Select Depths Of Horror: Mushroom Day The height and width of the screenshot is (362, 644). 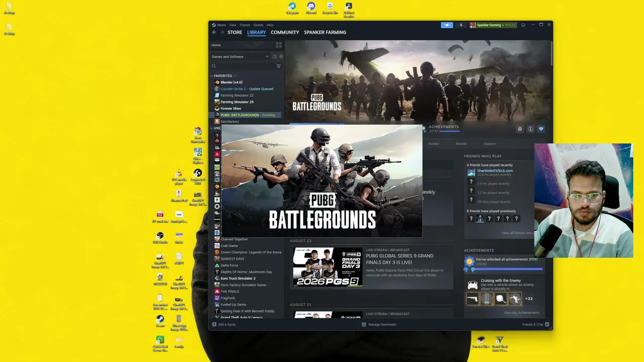tap(247, 272)
